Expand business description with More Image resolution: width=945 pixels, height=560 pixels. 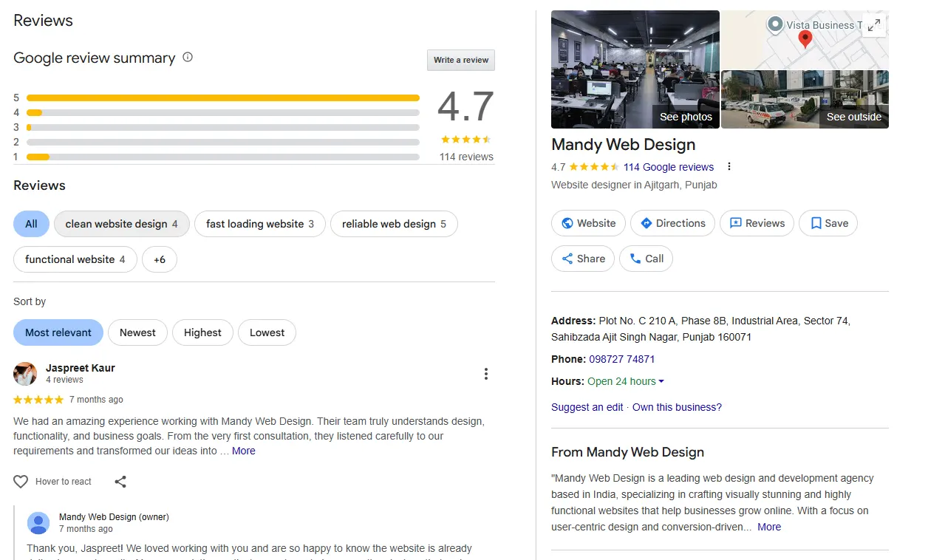click(769, 527)
